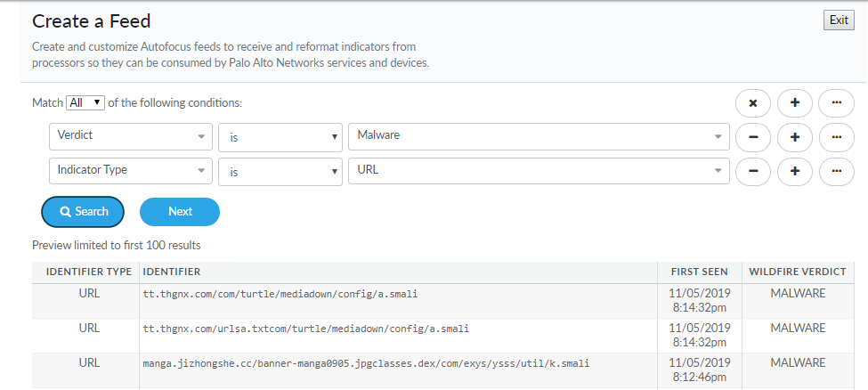The width and height of the screenshot is (868, 390).
Task: Remove the Verdict condition row
Action: 753,137
